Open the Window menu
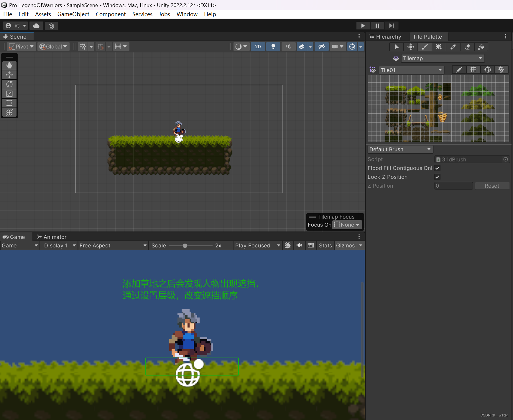513x420 pixels. pyautogui.click(x=187, y=14)
